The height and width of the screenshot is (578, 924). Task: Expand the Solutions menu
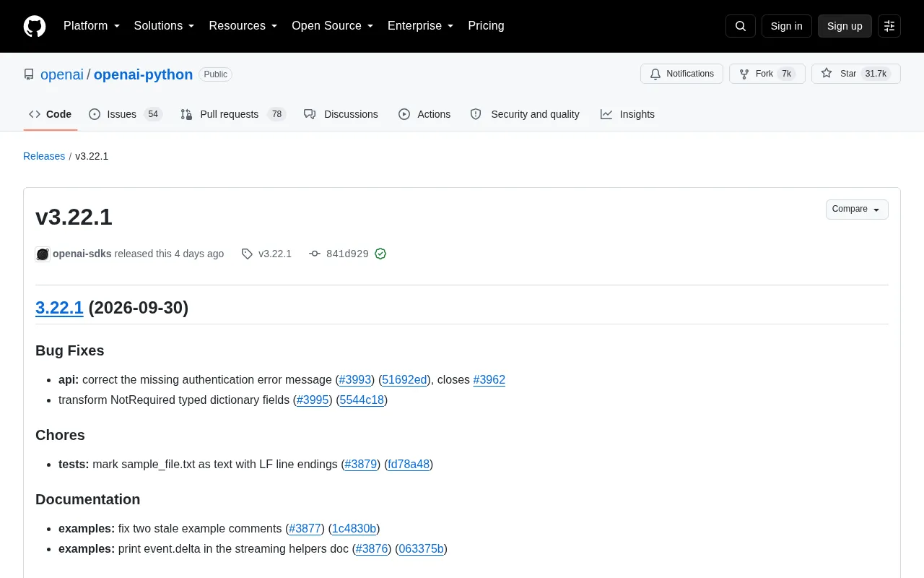(164, 26)
